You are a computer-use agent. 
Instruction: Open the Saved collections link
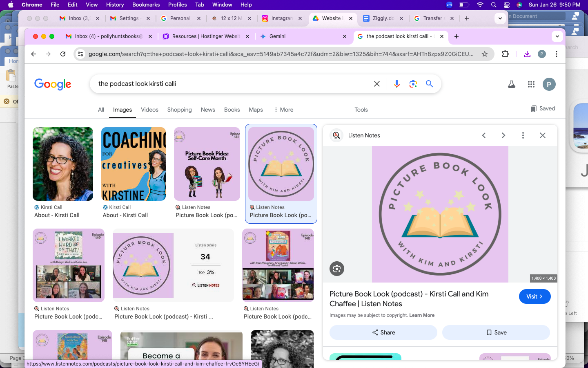pos(543,108)
